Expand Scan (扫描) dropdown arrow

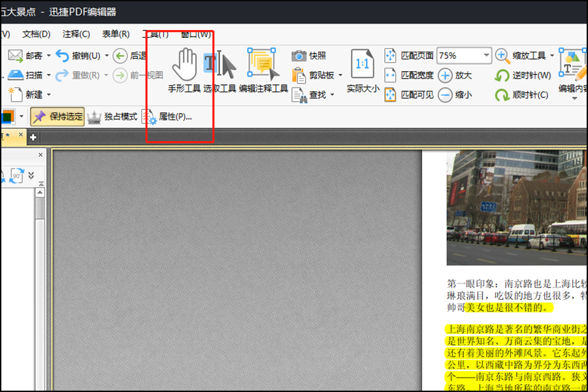coord(48,75)
